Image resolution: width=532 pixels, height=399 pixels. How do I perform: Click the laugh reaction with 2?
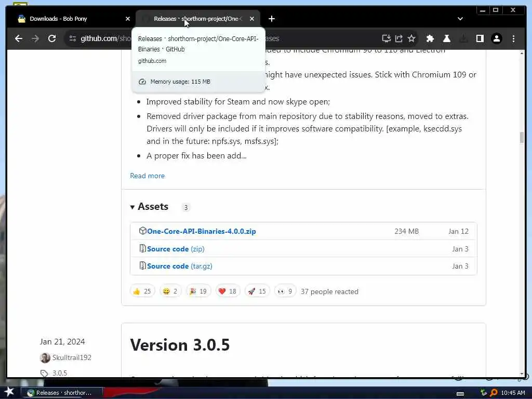coord(170,291)
